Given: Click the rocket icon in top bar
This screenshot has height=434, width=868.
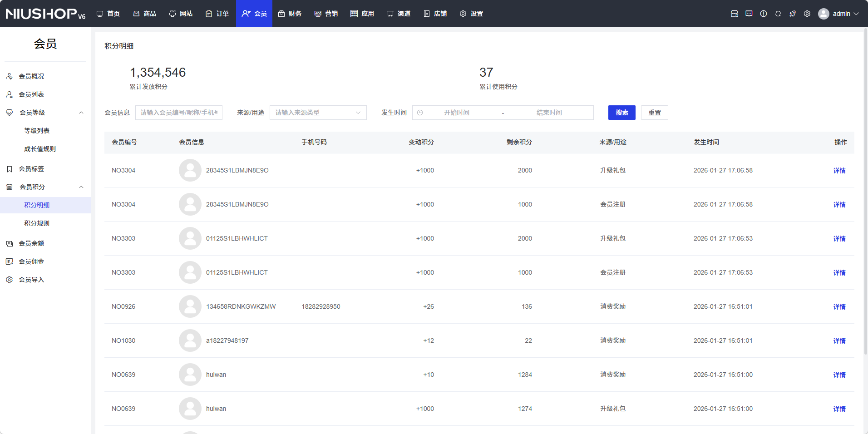Looking at the screenshot, I should coord(792,14).
